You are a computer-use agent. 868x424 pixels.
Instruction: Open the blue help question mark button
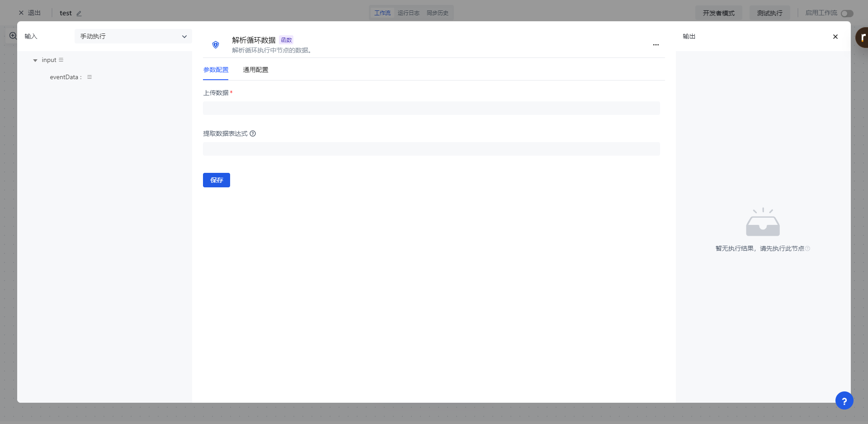point(844,400)
